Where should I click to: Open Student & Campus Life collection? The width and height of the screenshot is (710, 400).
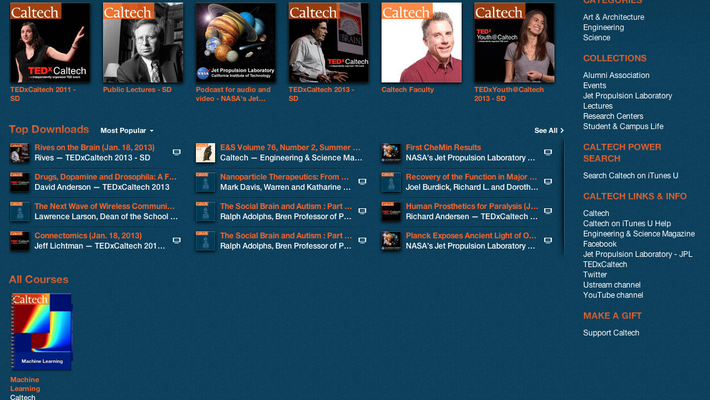click(x=623, y=126)
